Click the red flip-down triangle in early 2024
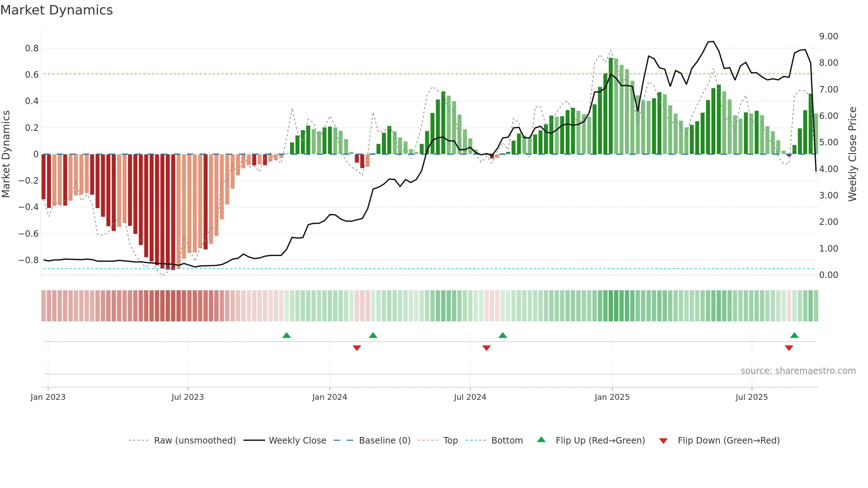This screenshot has height=488, width=868. (x=357, y=348)
